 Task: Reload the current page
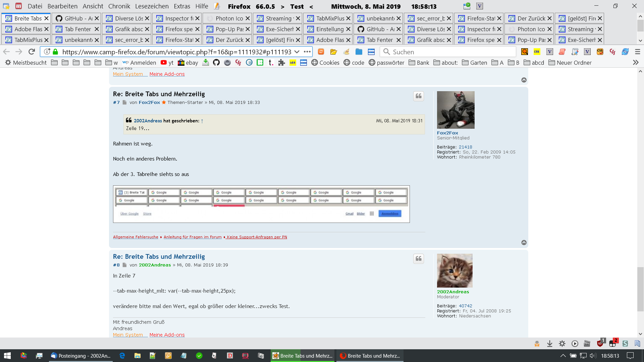[x=32, y=52]
